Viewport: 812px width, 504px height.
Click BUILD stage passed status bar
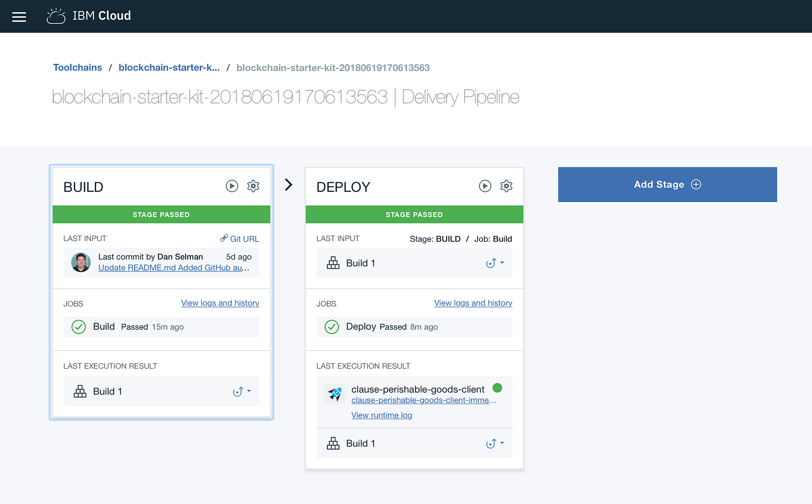(161, 215)
